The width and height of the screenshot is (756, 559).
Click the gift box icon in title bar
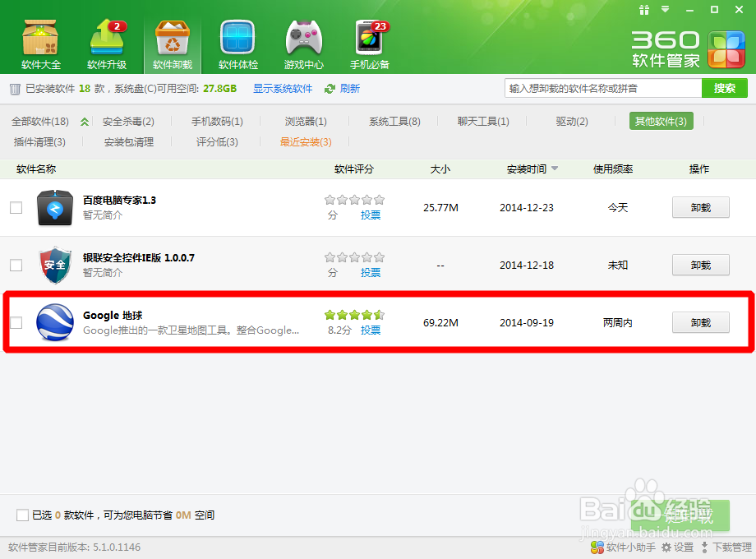[x=644, y=10]
